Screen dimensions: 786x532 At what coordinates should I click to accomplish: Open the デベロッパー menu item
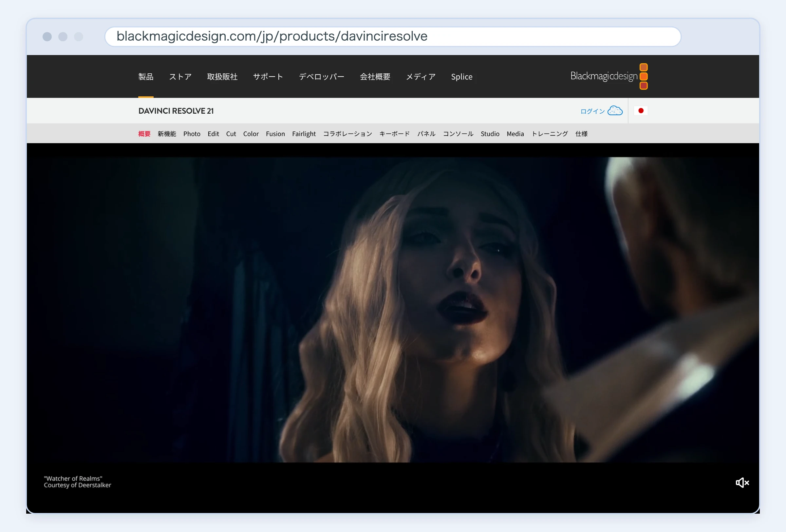(322, 77)
